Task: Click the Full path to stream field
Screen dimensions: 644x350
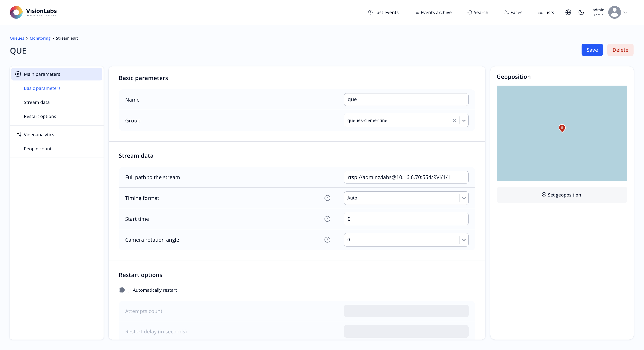Action: [x=406, y=177]
